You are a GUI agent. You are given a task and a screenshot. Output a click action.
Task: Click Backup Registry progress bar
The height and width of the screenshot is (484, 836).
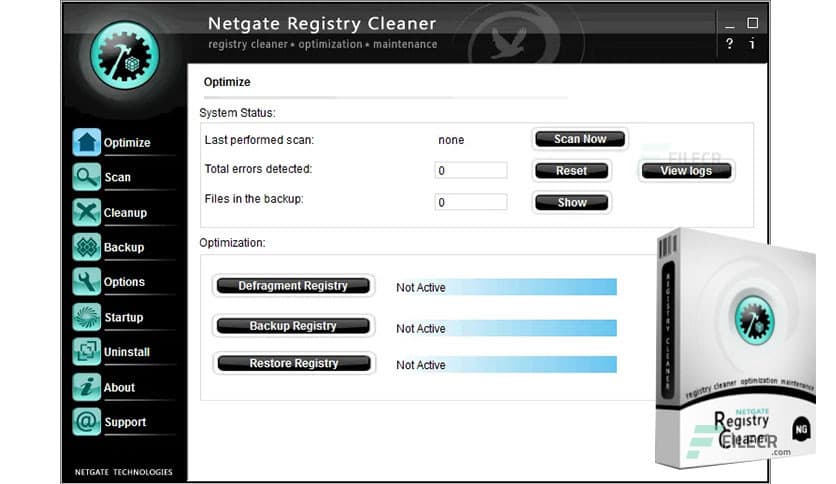[x=505, y=328]
